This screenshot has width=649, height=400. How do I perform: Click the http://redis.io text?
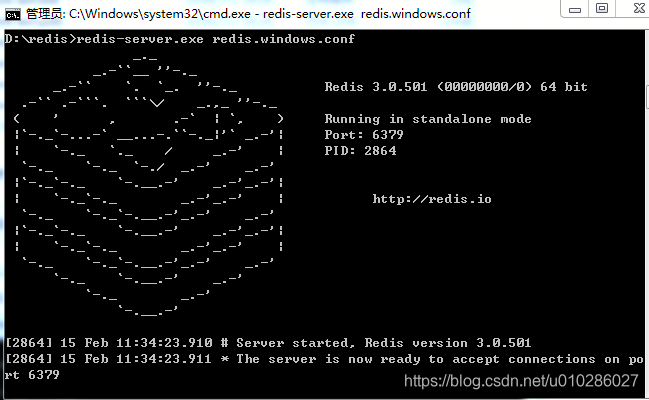point(432,199)
